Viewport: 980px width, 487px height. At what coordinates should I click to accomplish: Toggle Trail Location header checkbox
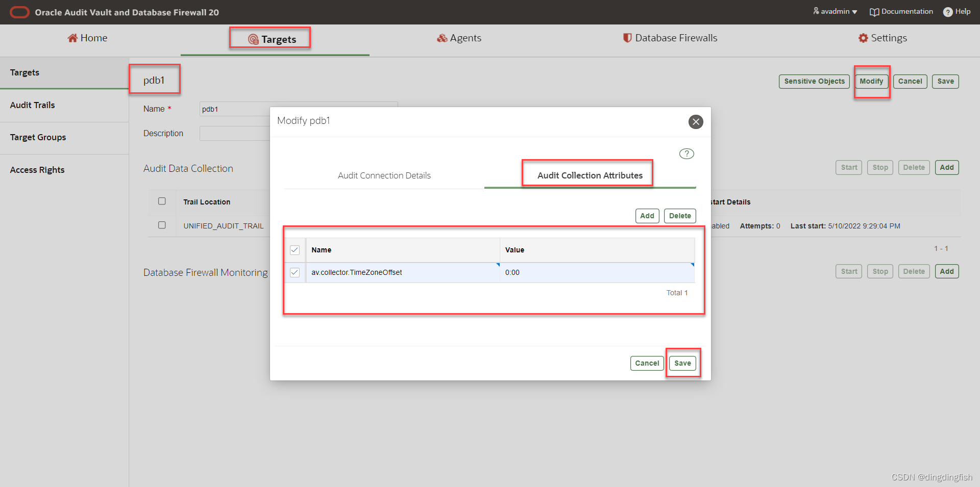162,201
